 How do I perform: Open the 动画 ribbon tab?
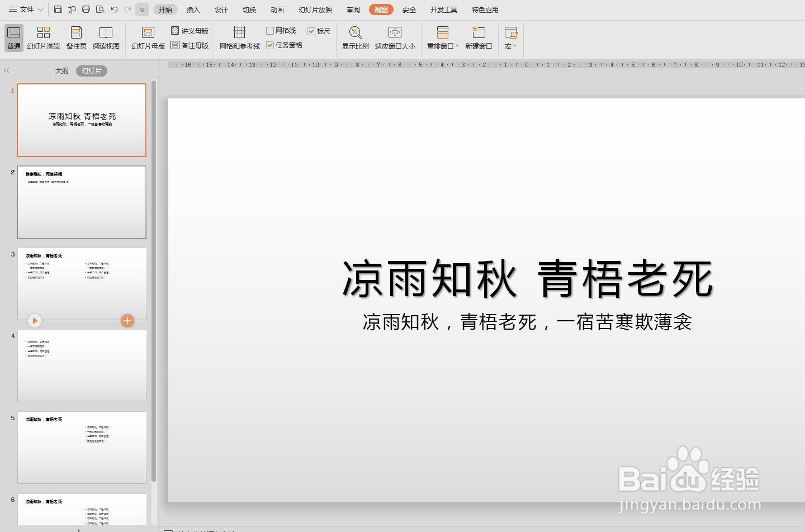click(277, 9)
